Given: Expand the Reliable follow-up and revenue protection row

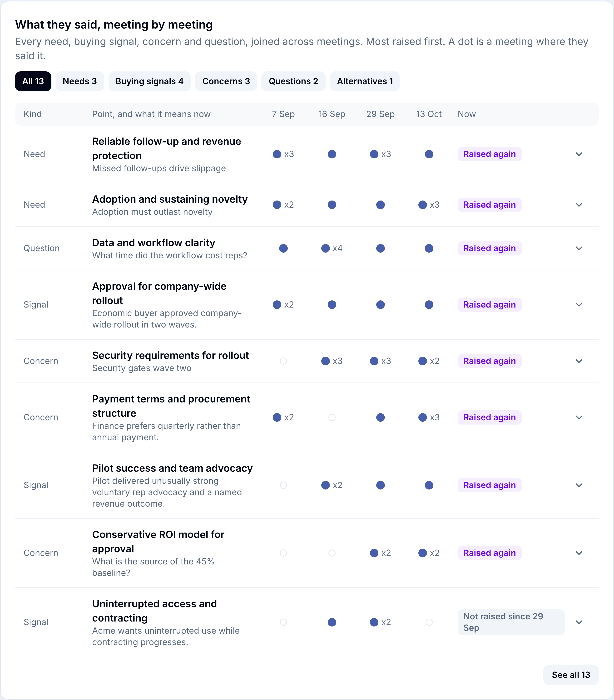Looking at the screenshot, I should (x=579, y=154).
